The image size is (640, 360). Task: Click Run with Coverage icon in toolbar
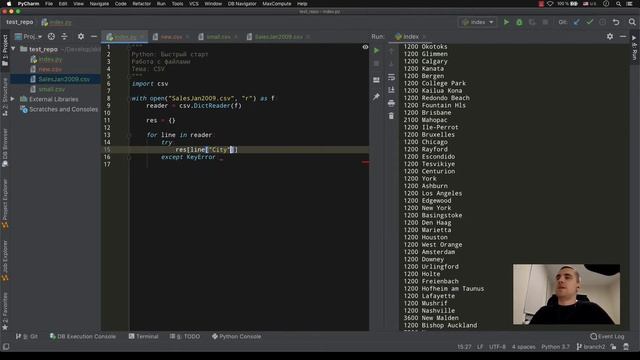532,22
